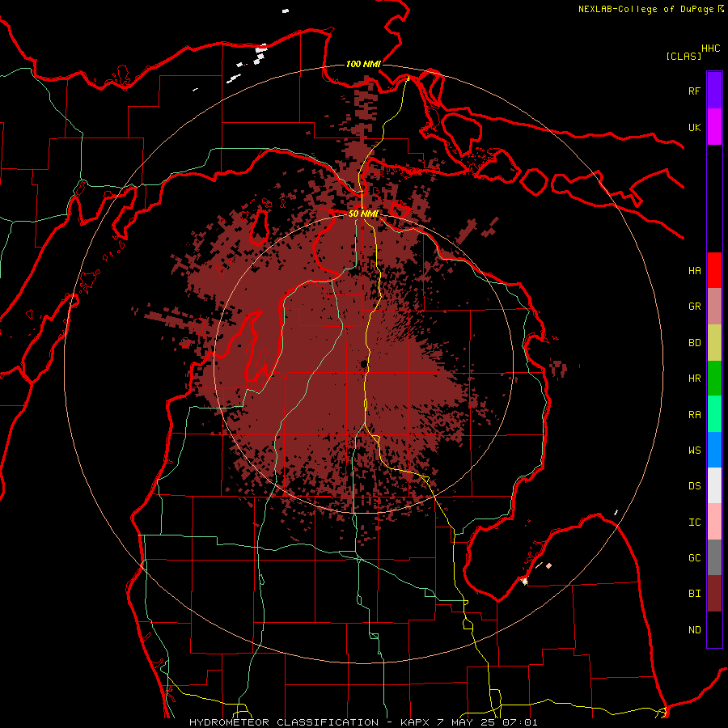Image resolution: width=728 pixels, height=728 pixels.
Task: Click the IC pink legend swatch
Action: [714, 522]
